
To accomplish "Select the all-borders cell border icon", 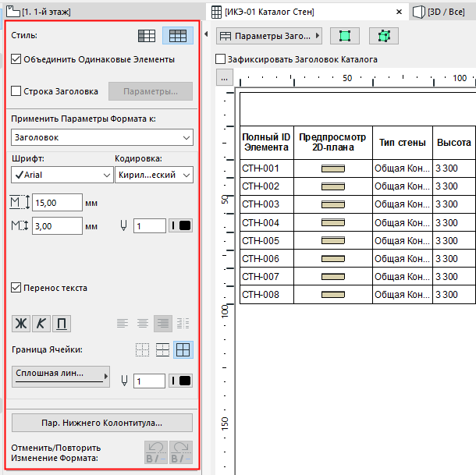I will (x=183, y=350).
